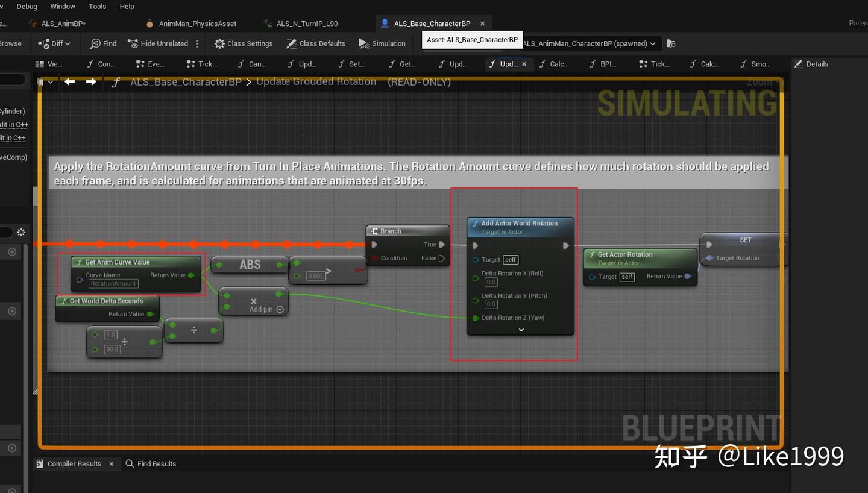Open Class Settings
Screen dimensions: 868x493
coord(244,43)
